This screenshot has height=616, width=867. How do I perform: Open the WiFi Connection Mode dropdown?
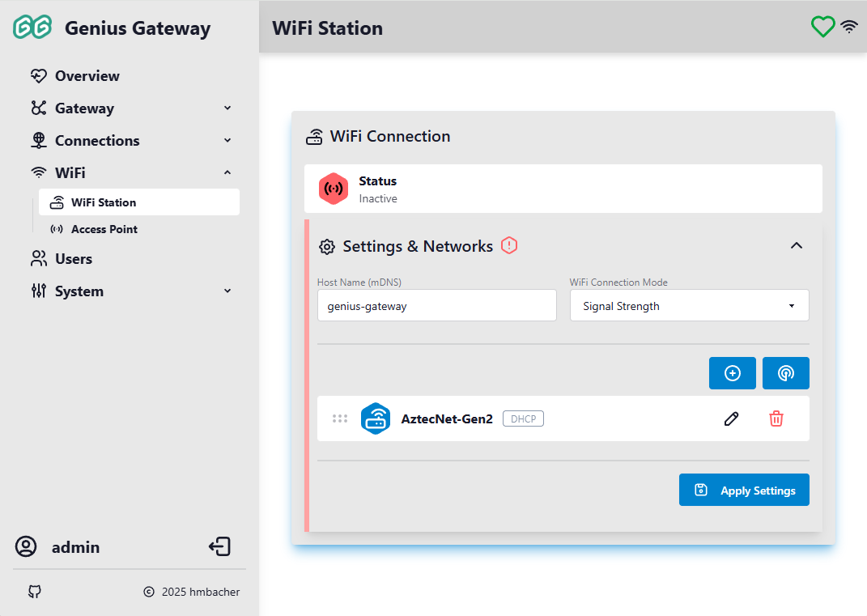tap(689, 306)
